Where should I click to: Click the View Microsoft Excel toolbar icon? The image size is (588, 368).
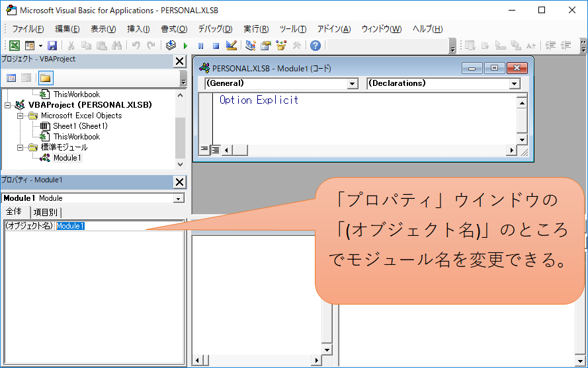pyautogui.click(x=15, y=46)
